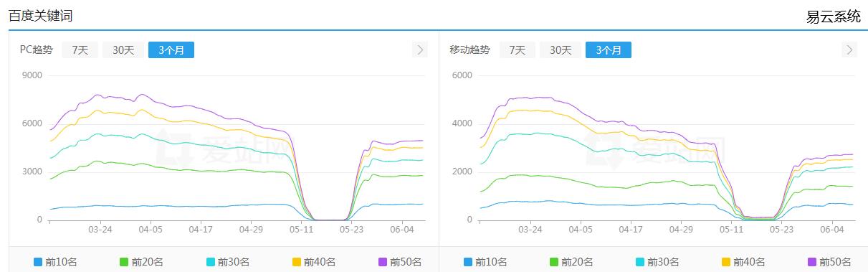This screenshot has height=272, width=868.
Task: Switch PC trend to 7天 range
Action: click(x=80, y=50)
